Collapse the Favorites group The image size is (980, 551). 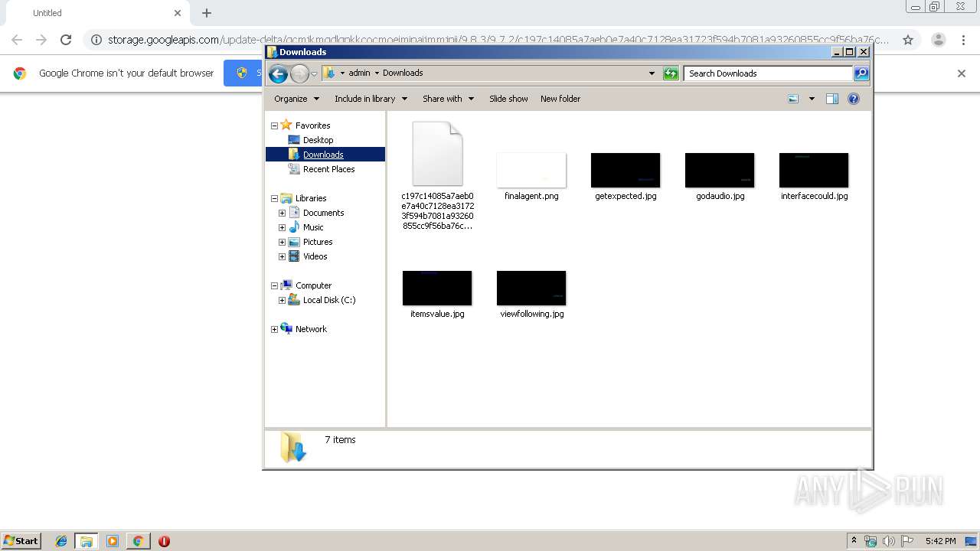pyautogui.click(x=274, y=126)
